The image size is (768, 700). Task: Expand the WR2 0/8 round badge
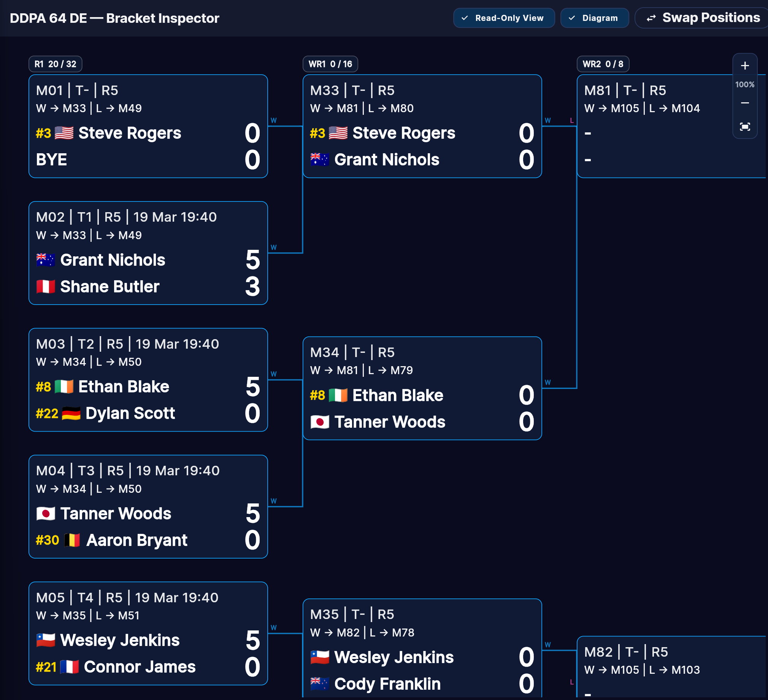click(x=603, y=64)
